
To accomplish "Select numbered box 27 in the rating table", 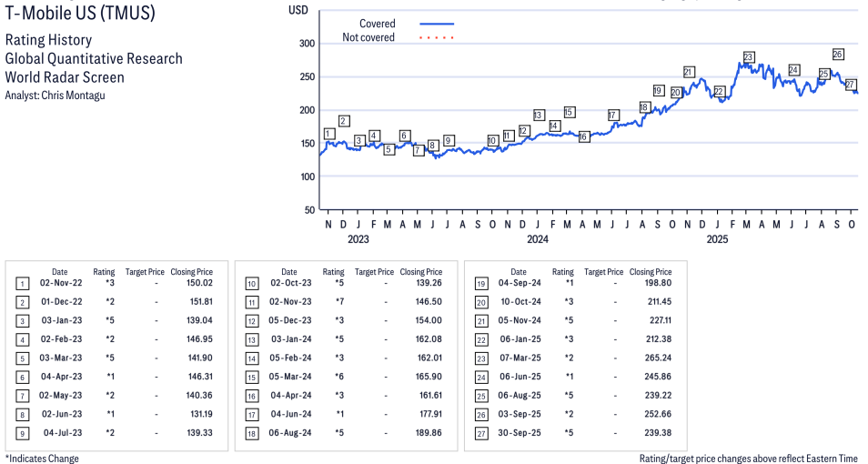I will (479, 433).
